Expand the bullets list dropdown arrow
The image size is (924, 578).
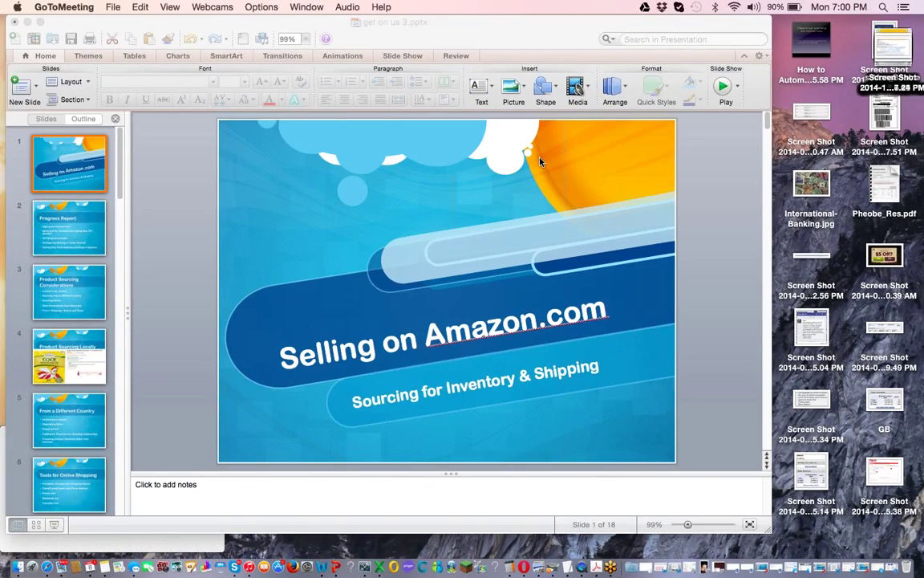click(338, 81)
